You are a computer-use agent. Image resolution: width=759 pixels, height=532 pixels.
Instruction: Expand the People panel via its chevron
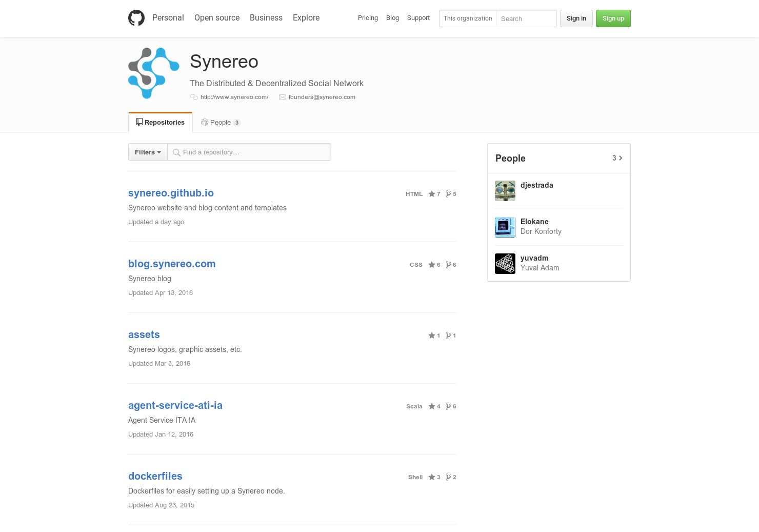point(621,158)
